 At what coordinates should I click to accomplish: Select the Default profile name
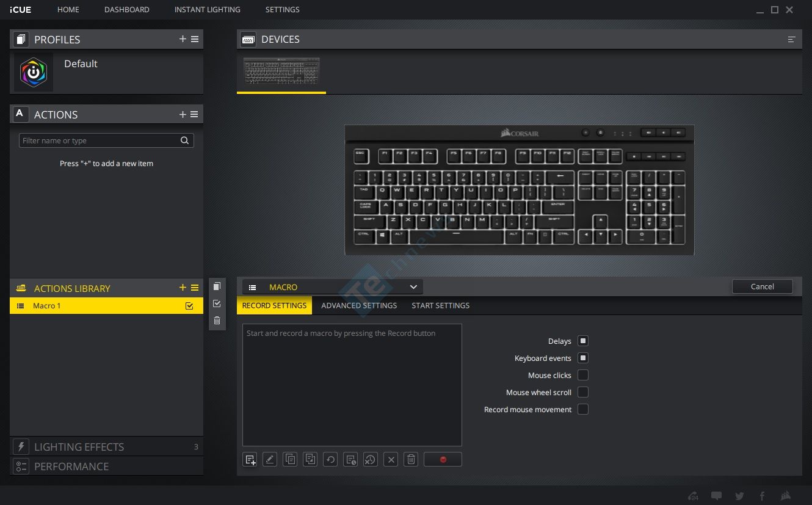click(x=81, y=64)
